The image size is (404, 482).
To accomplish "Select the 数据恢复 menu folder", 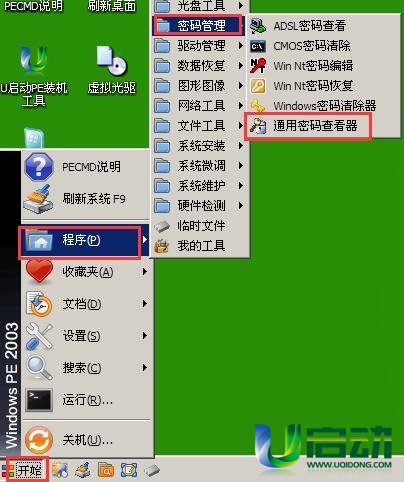I will pyautogui.click(x=200, y=66).
